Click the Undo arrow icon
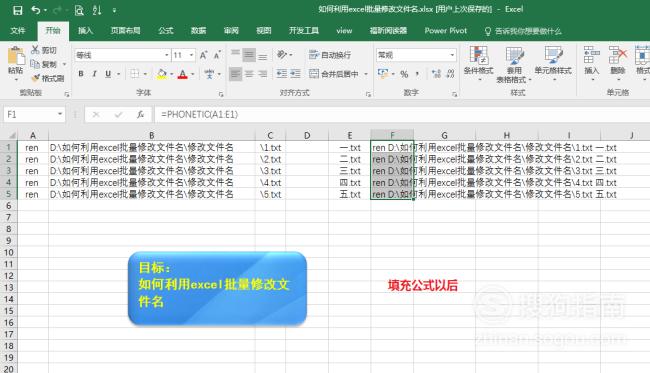650x373 pixels. [36, 10]
